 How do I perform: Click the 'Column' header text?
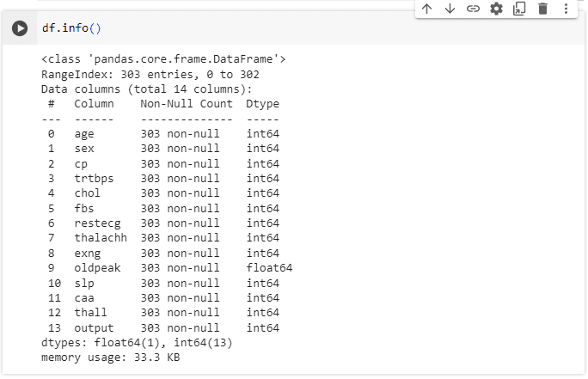point(94,104)
